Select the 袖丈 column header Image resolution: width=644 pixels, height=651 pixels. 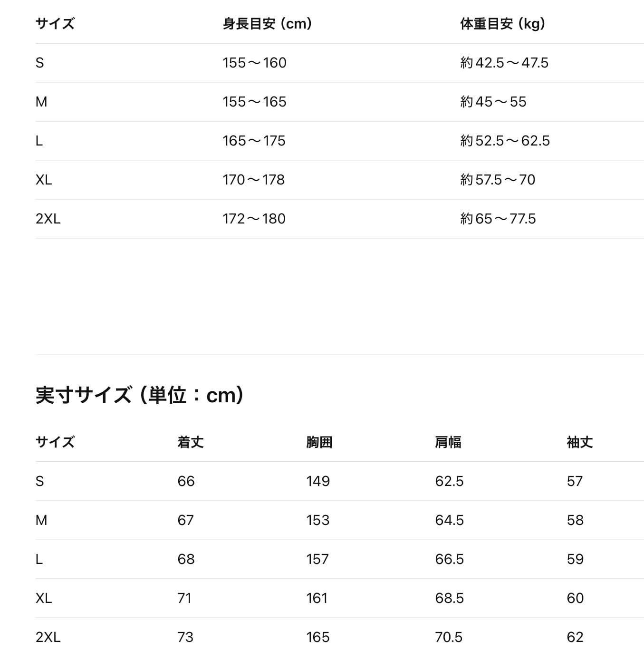579,442
